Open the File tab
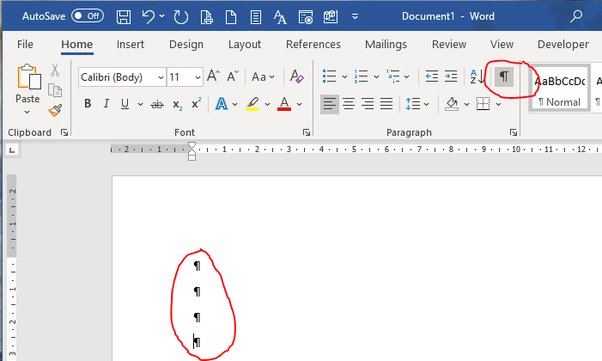The height and width of the screenshot is (361, 602). pos(25,44)
